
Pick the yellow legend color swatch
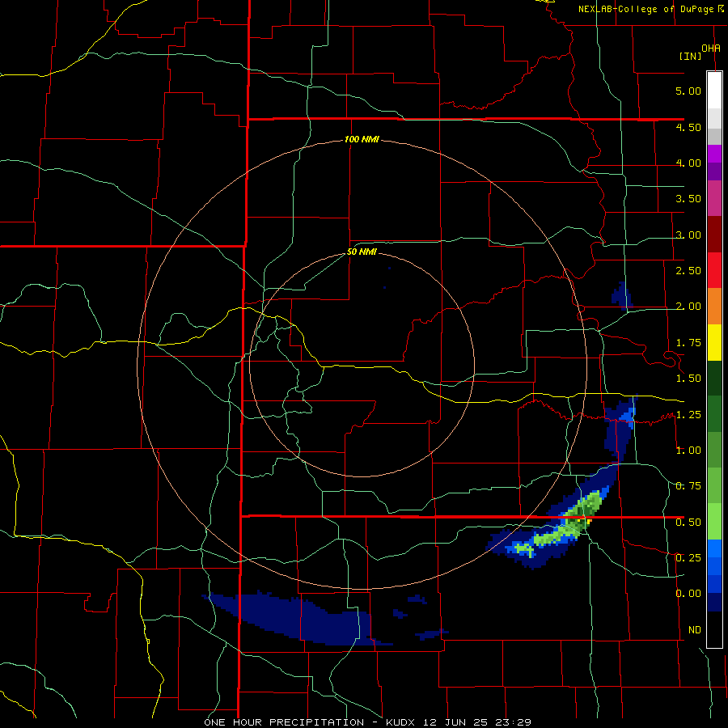714,342
